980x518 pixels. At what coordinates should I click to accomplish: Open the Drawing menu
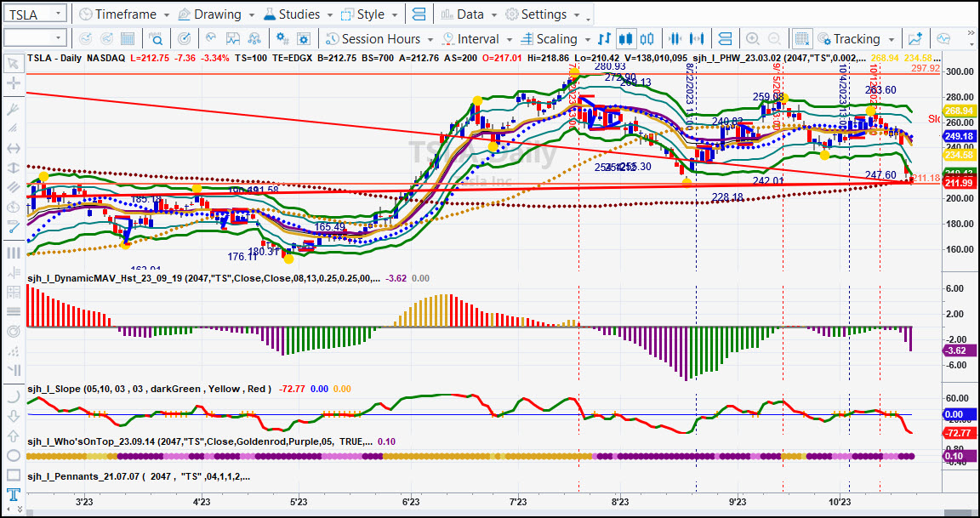tap(215, 14)
